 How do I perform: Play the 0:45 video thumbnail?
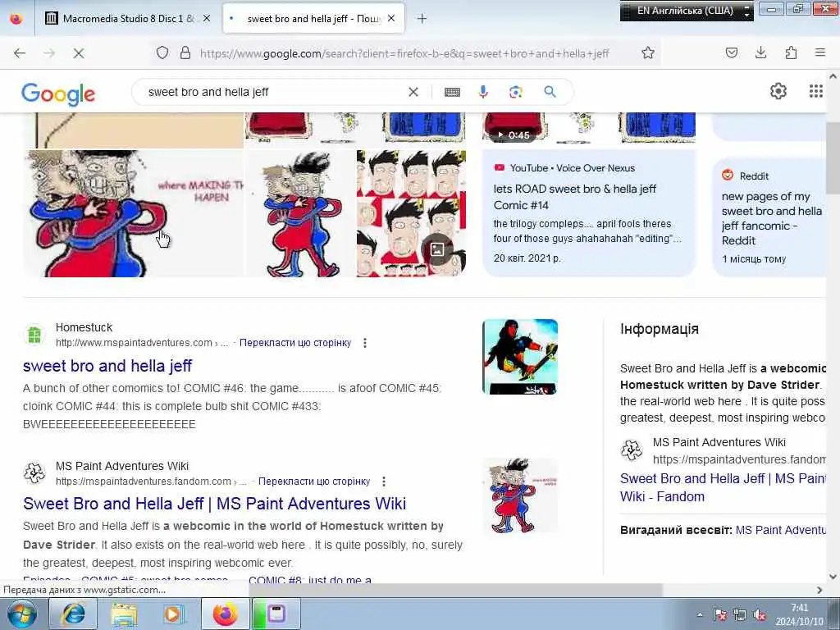pyautogui.click(x=589, y=128)
